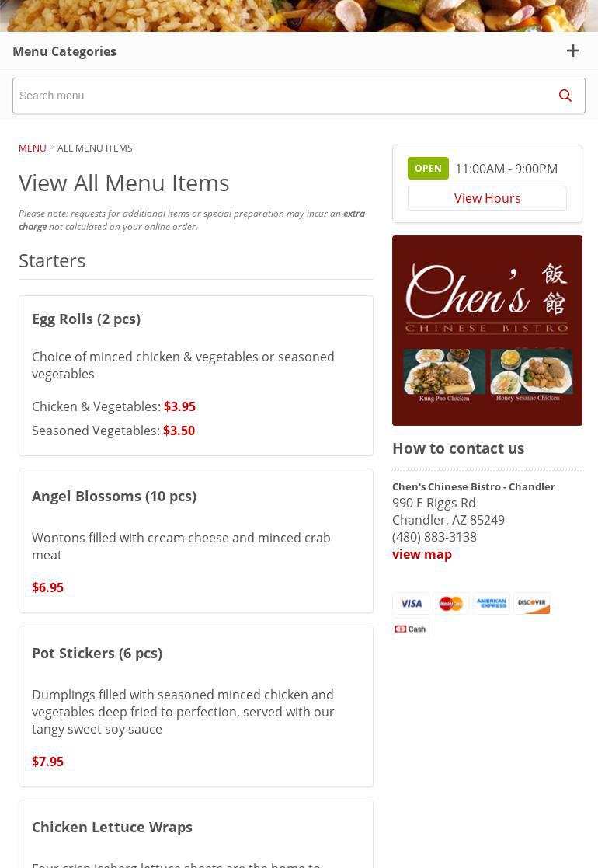
Task: Select Pot Stickers (6 pcs) item
Action: click(97, 653)
